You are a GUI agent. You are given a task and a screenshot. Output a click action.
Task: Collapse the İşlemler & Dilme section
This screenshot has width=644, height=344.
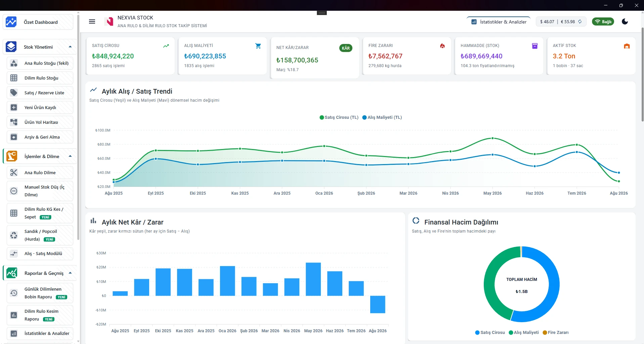70,156
